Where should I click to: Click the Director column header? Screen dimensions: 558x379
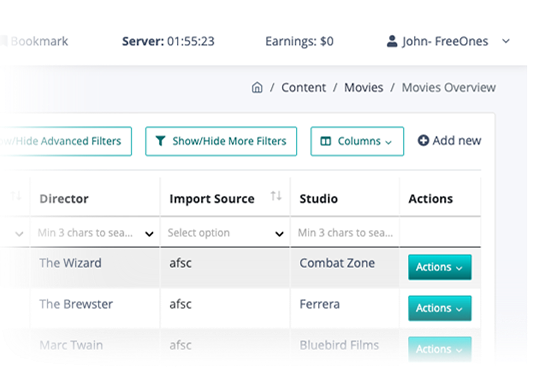[64, 199]
